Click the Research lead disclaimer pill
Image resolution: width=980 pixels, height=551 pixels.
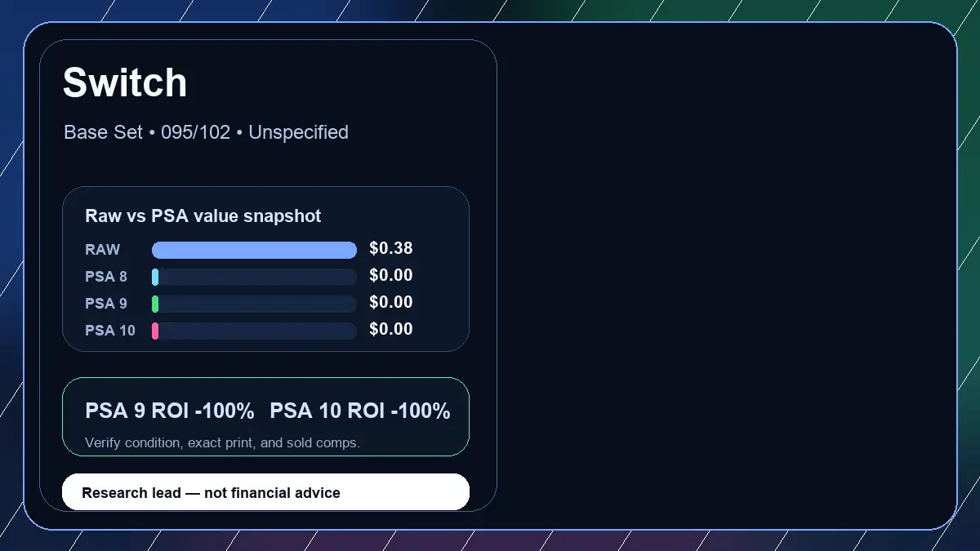[x=265, y=492]
